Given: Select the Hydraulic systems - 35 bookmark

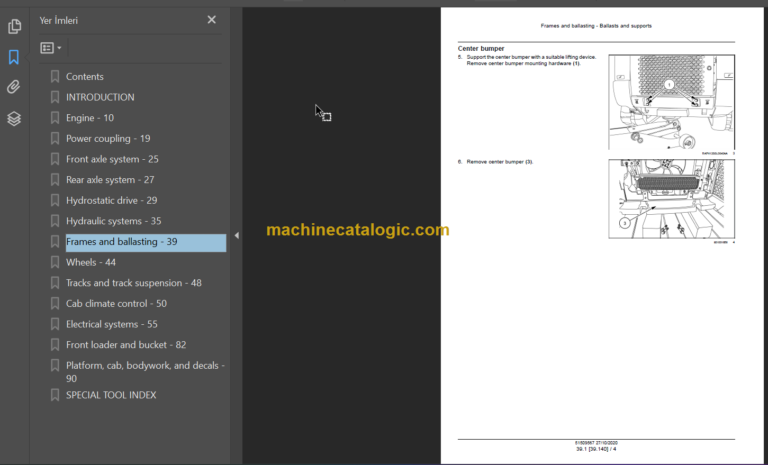Looking at the screenshot, I should click(113, 221).
